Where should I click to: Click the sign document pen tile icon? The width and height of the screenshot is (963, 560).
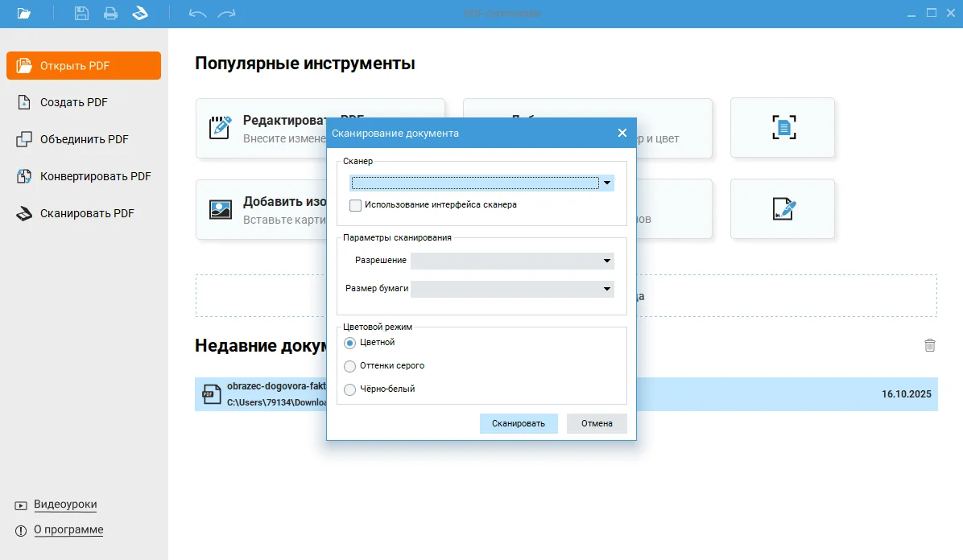tap(783, 208)
